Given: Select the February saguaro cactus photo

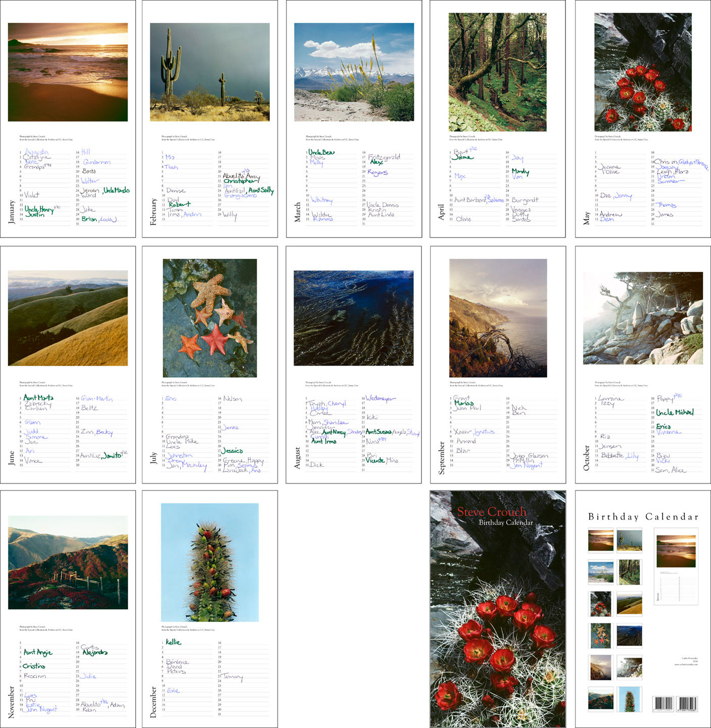Looking at the screenshot, I should pos(210,72).
